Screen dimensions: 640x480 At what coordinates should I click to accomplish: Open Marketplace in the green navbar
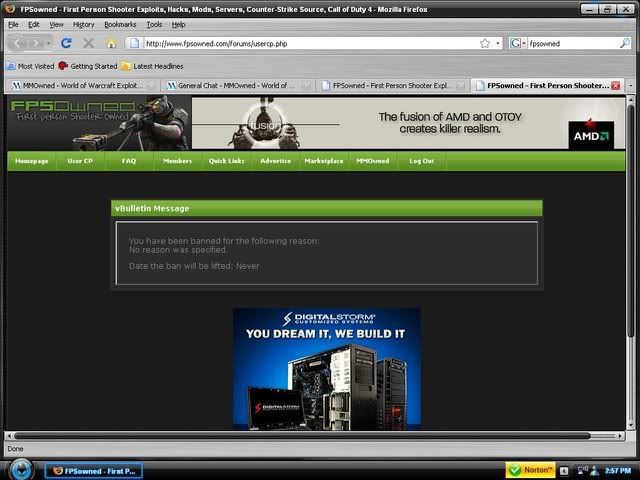point(324,161)
